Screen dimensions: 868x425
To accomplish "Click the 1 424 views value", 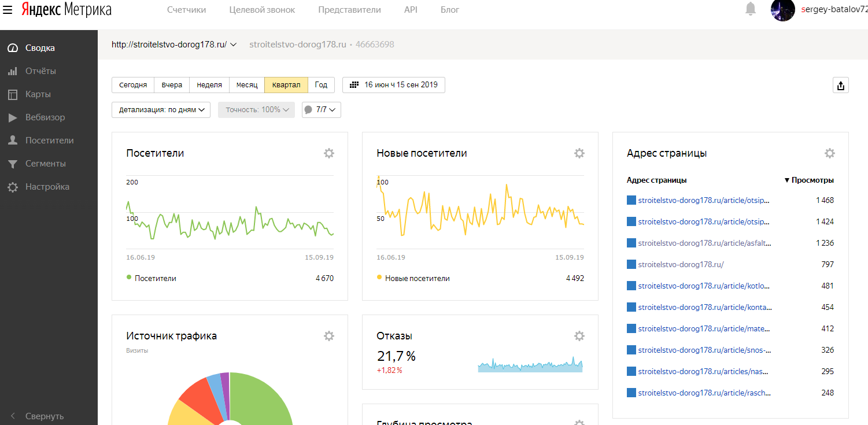I will click(825, 221).
